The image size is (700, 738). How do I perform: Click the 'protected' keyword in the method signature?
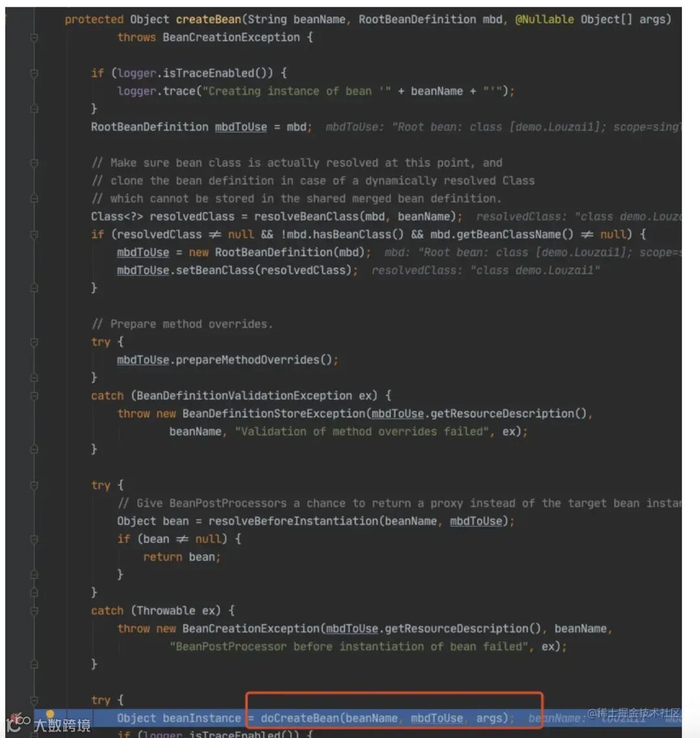[94, 19]
